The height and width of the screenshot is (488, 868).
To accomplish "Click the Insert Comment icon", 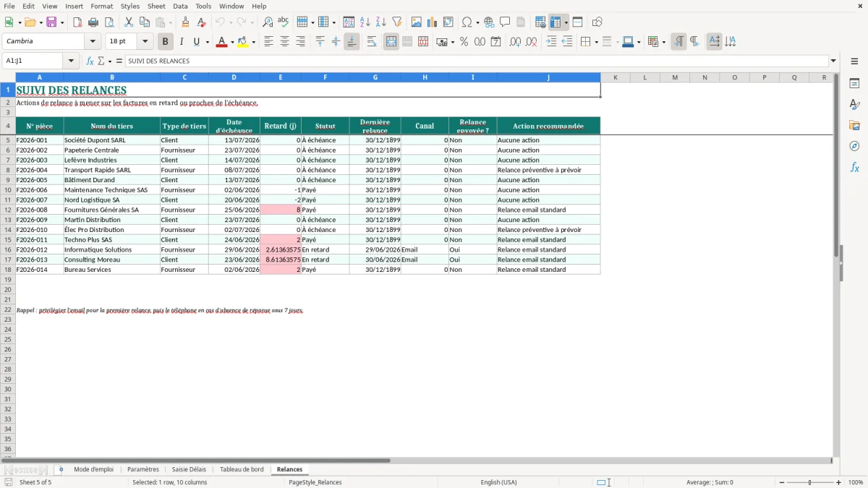I will coord(505,22).
